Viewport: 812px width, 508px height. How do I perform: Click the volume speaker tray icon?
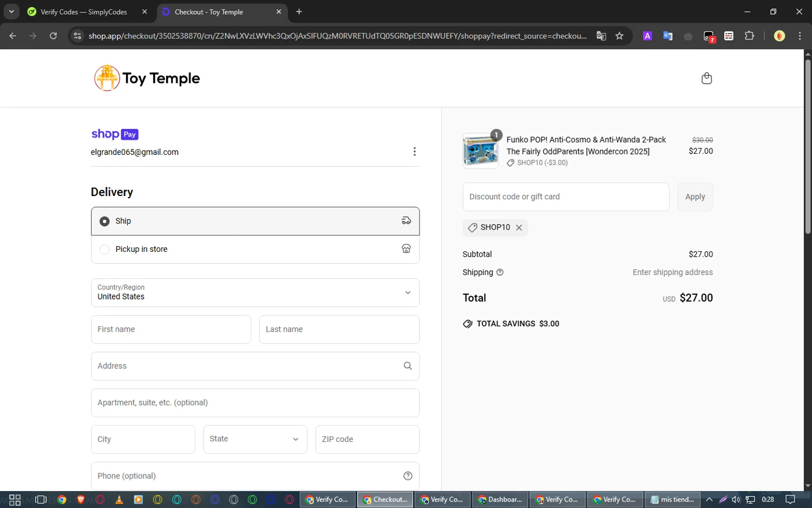(x=736, y=500)
